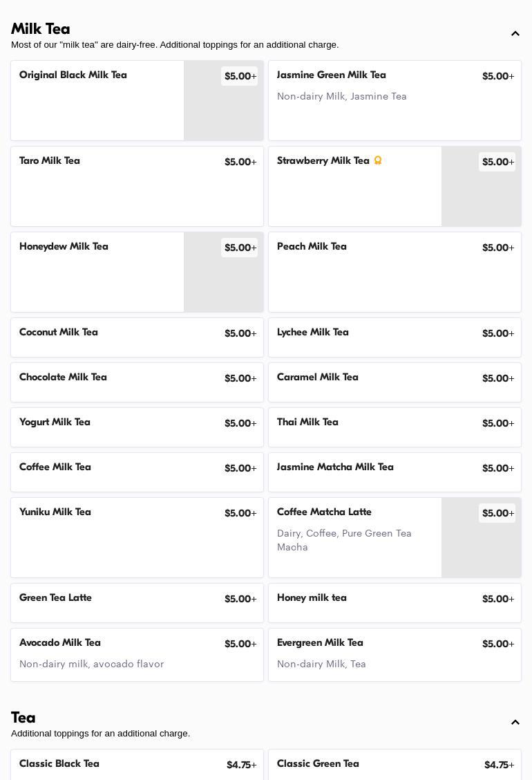Image resolution: width=532 pixels, height=780 pixels.
Task: Open Classic Black Tea item
Action: (137, 765)
